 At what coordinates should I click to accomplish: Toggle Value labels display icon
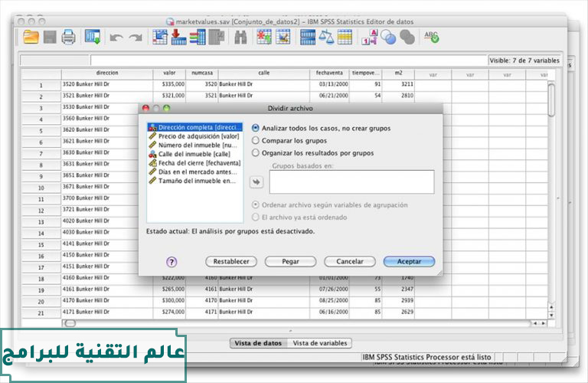pyautogui.click(x=369, y=37)
